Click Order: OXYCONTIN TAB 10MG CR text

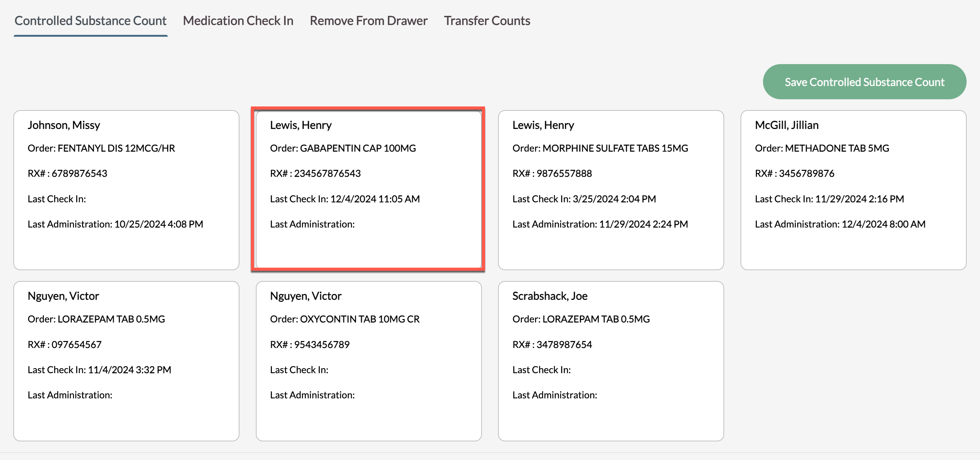(x=344, y=319)
